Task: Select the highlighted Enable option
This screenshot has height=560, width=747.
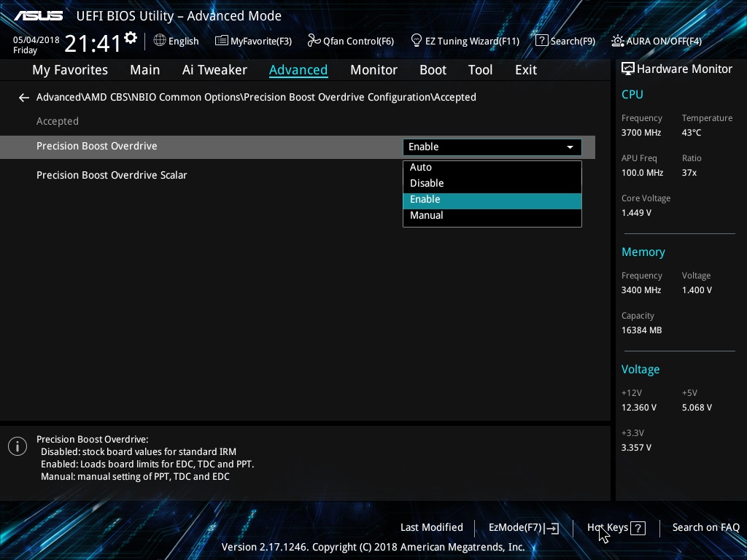Action: tap(492, 200)
